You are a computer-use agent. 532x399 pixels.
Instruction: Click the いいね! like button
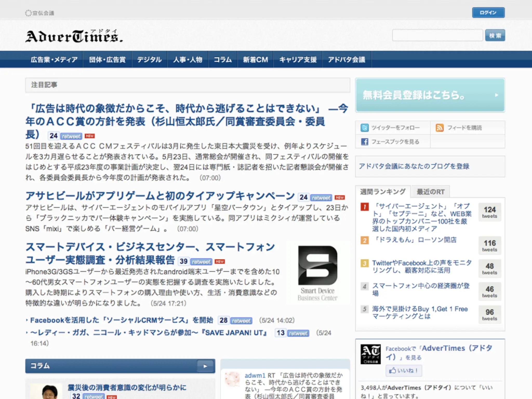click(404, 370)
